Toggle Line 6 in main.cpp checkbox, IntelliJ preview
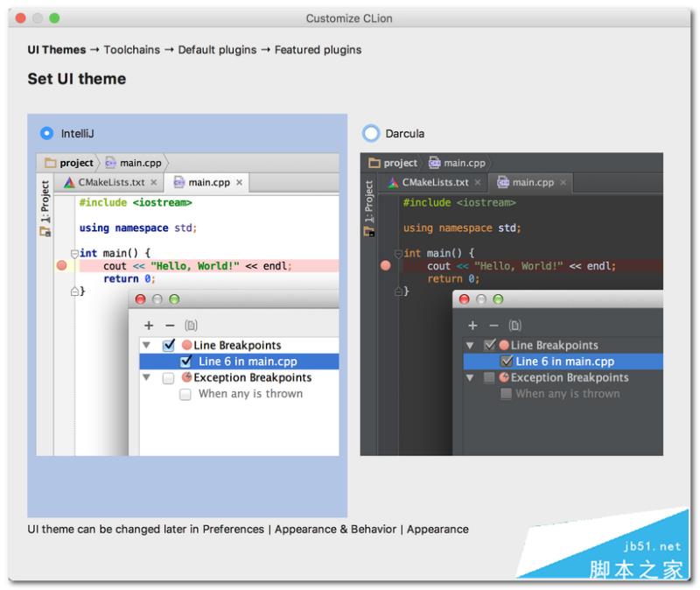 pyautogui.click(x=186, y=361)
